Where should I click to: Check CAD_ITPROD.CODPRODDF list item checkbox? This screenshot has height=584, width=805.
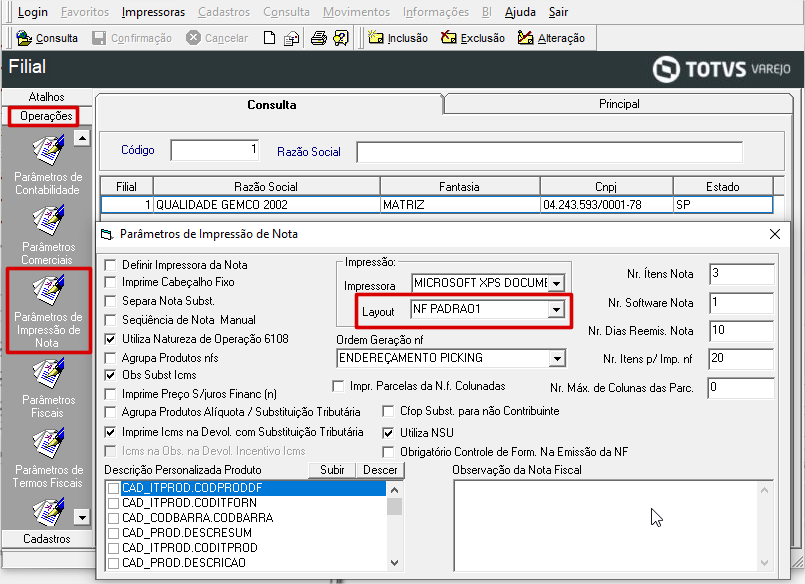pos(113,488)
